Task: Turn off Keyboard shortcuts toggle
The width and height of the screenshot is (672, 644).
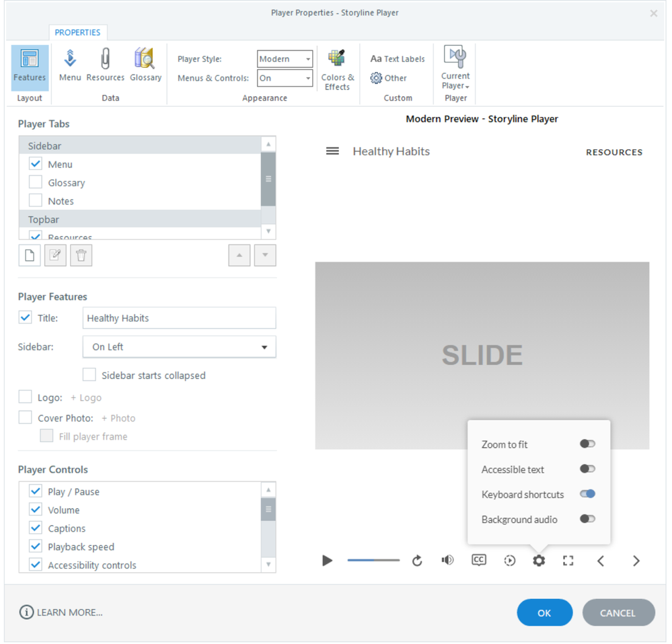Action: tap(587, 493)
